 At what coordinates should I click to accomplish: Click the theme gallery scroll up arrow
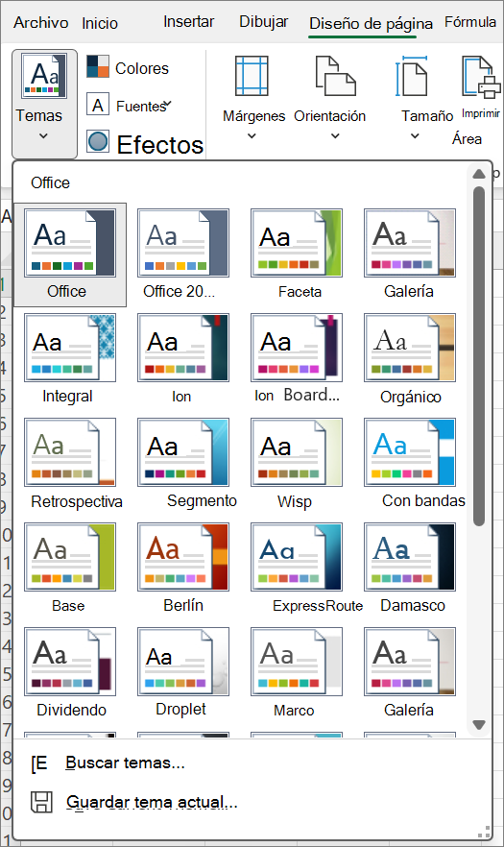point(479,174)
